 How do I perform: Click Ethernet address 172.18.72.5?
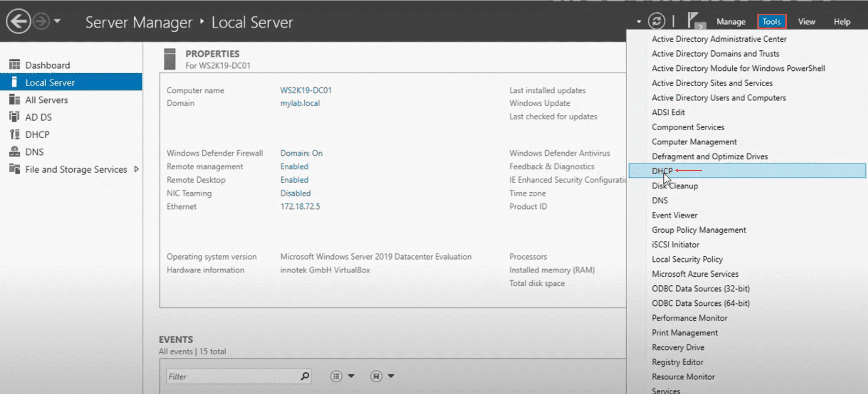click(300, 206)
